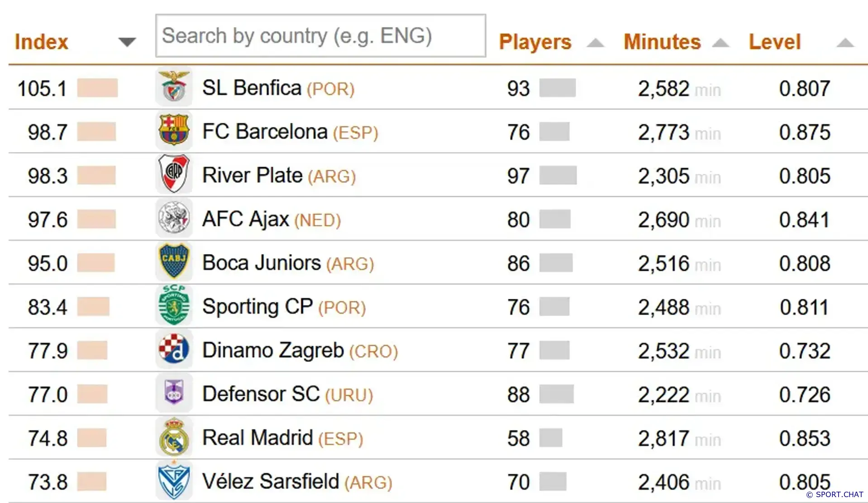The width and height of the screenshot is (868, 503).
Task: Click the Index column header
Action: [x=42, y=42]
